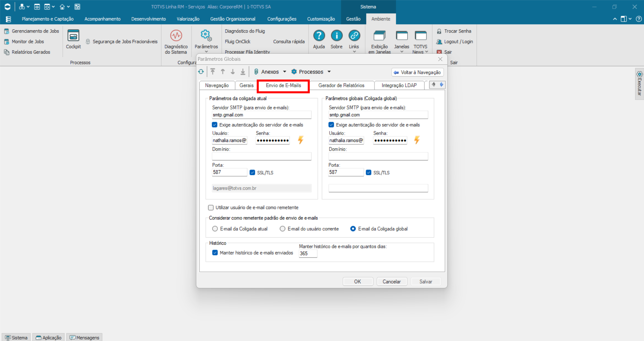Open Monitor de Jobs
This screenshot has width=644, height=341.
24,42
